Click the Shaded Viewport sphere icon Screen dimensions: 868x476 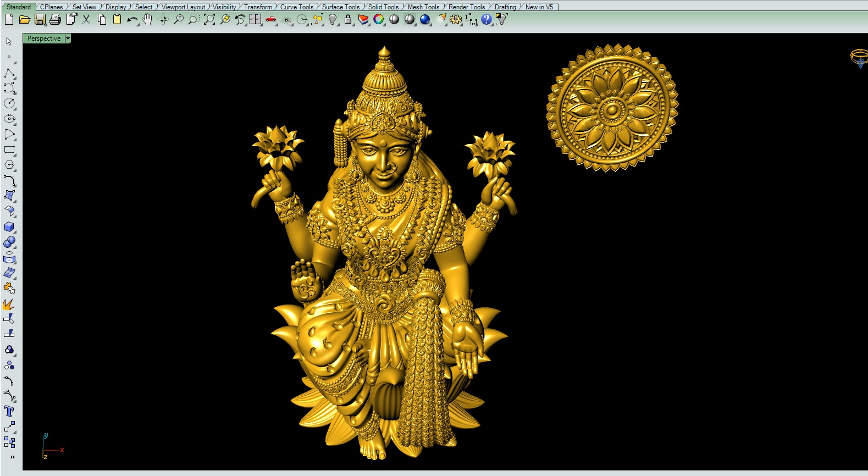[x=394, y=20]
